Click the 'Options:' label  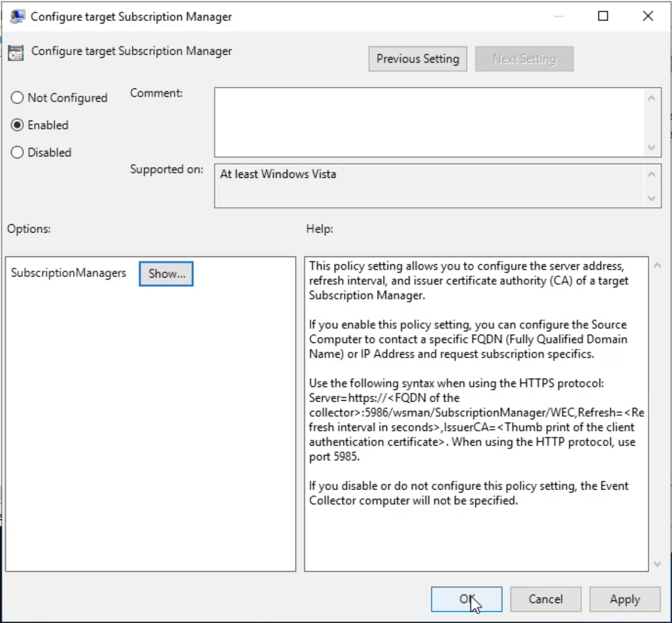pyautogui.click(x=29, y=229)
